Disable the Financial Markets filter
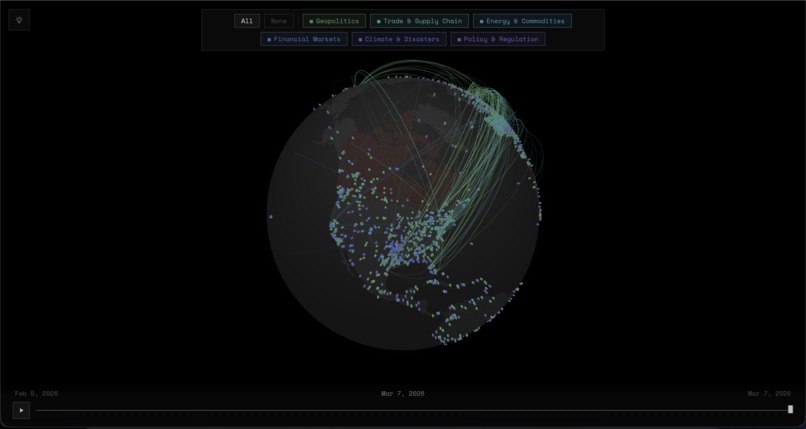The width and height of the screenshot is (806, 429). pos(304,40)
